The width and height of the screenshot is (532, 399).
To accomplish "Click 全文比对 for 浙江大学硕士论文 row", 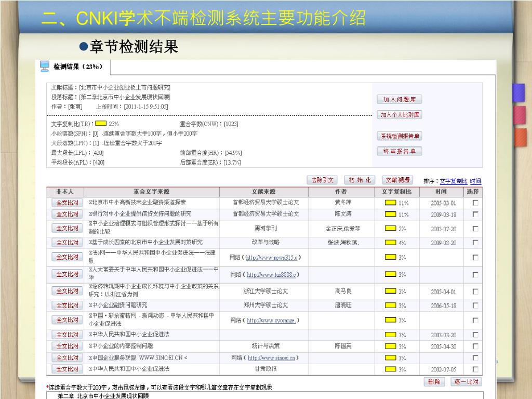I will (67, 291).
